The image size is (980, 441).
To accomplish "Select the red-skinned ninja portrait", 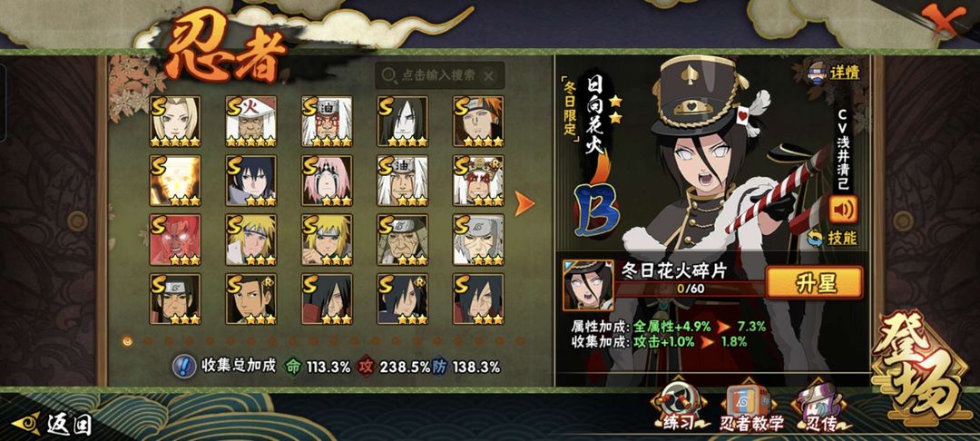I will point(175,240).
